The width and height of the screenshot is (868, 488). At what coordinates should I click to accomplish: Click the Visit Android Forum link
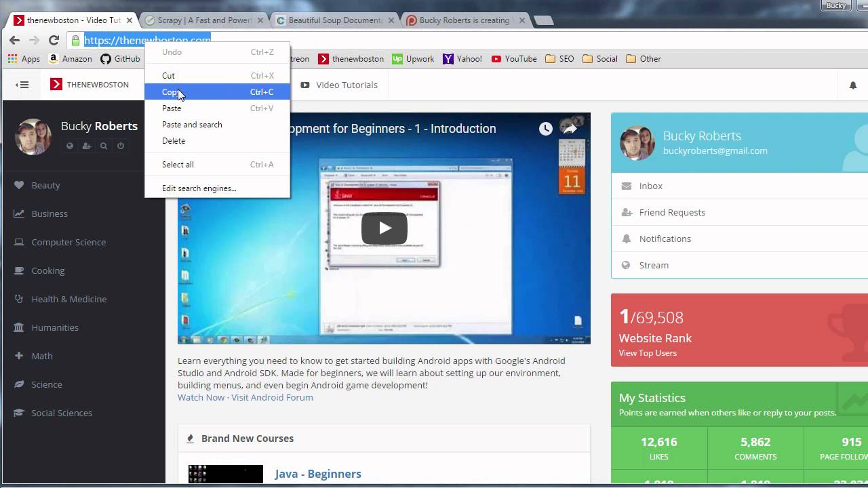272,397
